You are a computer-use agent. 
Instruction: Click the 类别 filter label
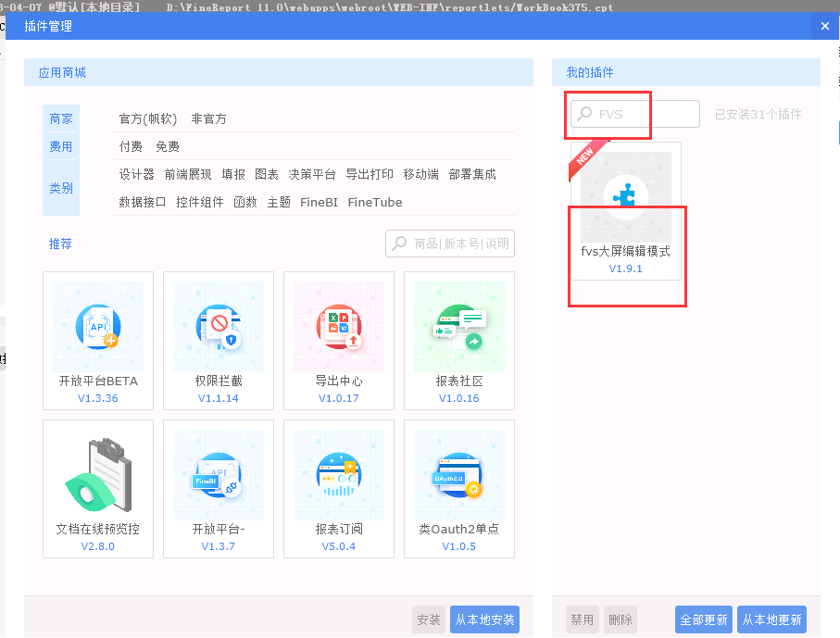61,188
